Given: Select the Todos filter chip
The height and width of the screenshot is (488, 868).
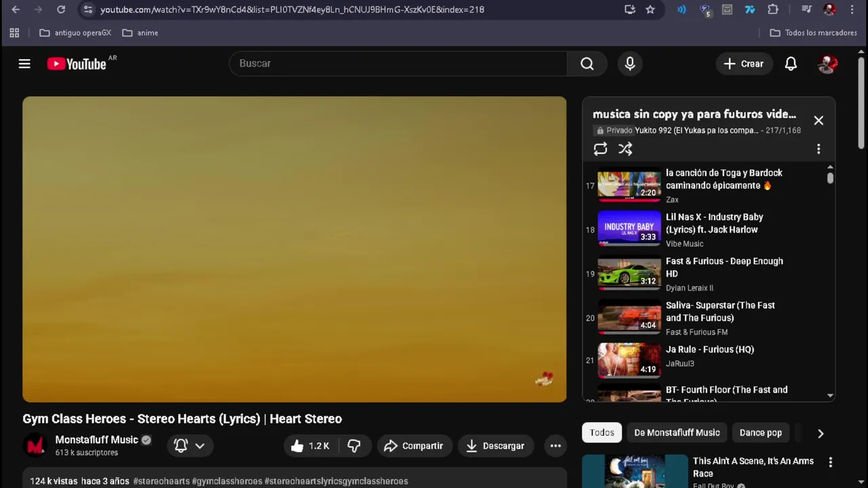Looking at the screenshot, I should [602, 432].
